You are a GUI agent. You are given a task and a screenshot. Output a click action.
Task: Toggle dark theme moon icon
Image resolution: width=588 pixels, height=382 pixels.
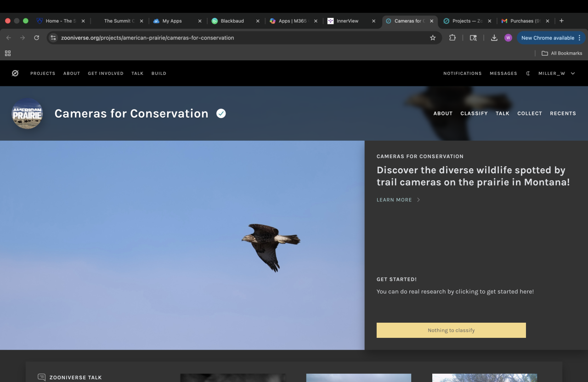click(528, 73)
